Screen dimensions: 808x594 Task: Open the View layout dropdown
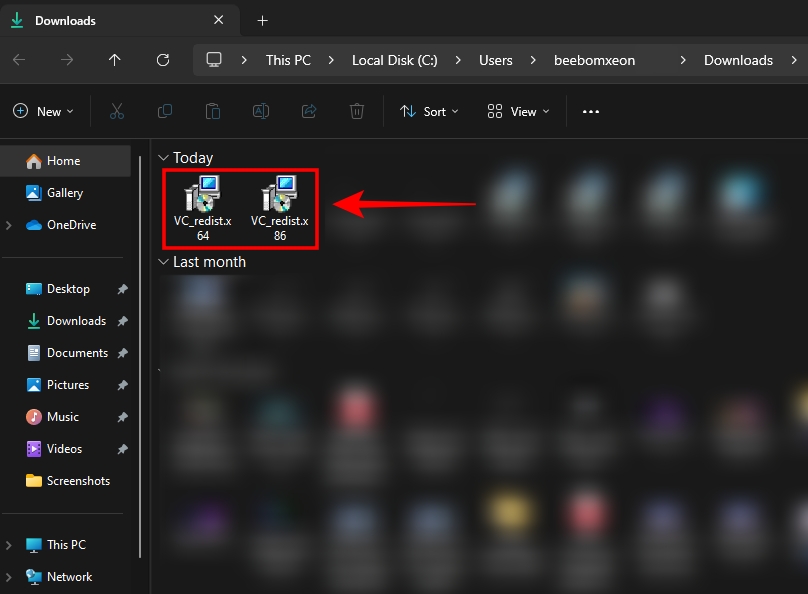[x=518, y=111]
